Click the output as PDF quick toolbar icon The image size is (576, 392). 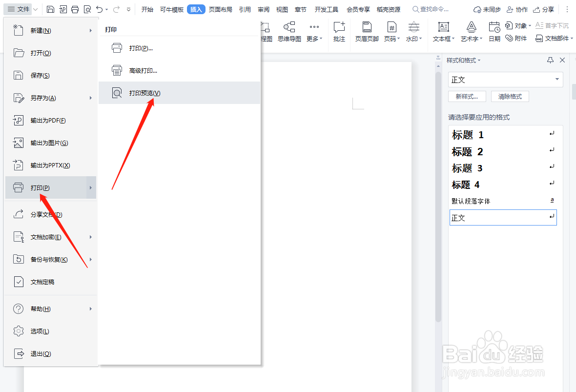click(63, 9)
